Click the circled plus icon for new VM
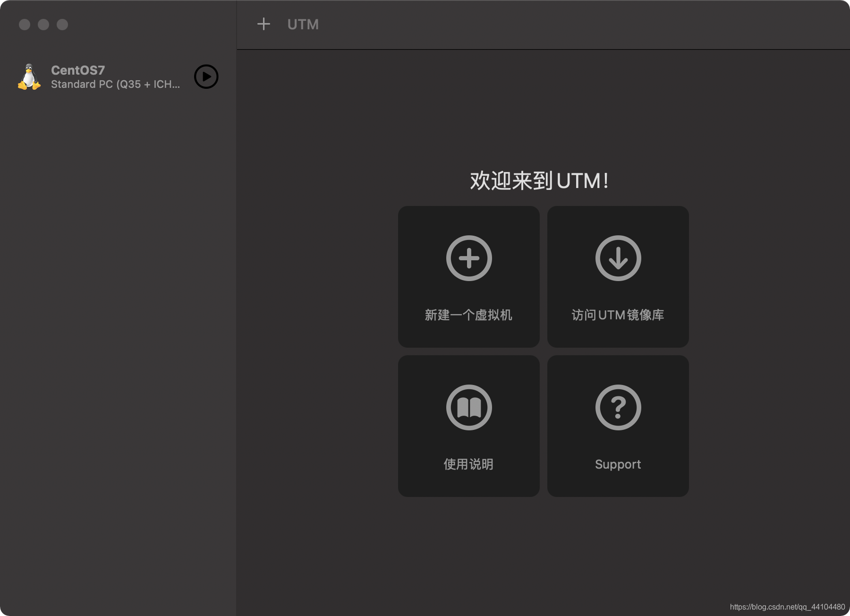The image size is (850, 616). 469,258
